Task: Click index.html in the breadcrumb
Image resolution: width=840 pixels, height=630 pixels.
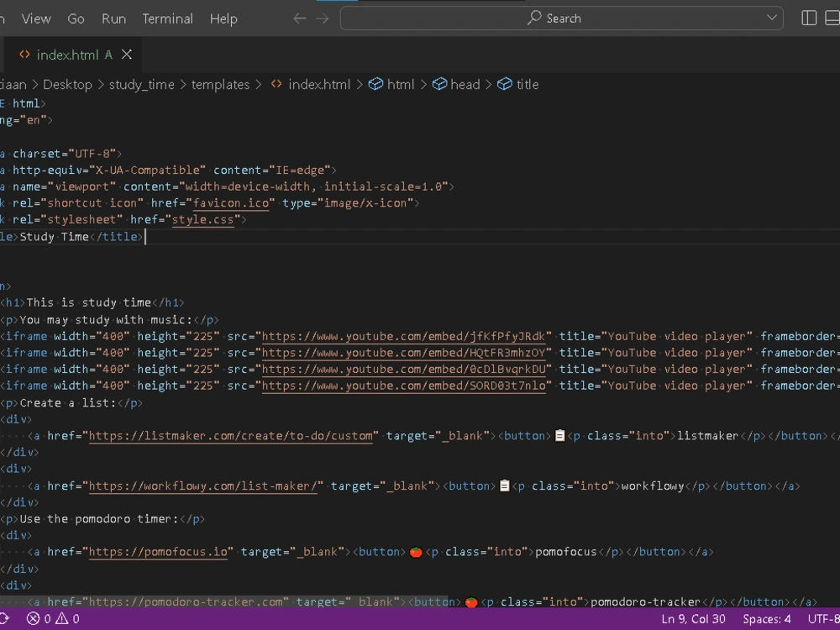Action: point(319,85)
